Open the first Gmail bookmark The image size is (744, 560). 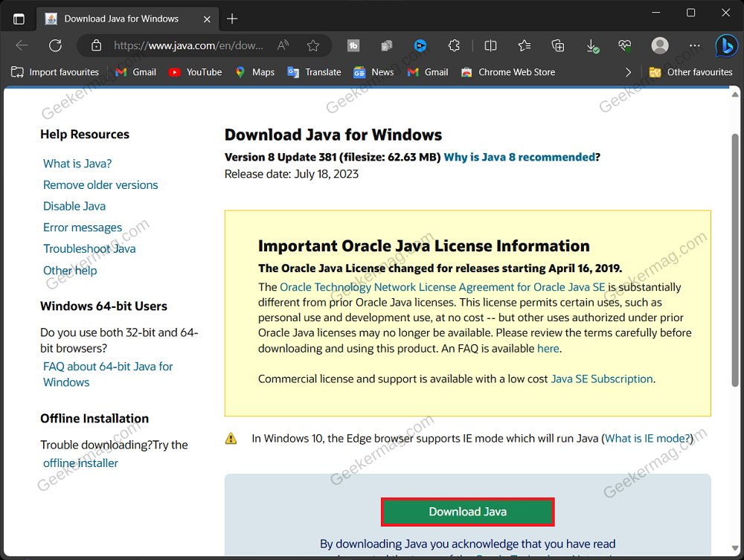135,72
